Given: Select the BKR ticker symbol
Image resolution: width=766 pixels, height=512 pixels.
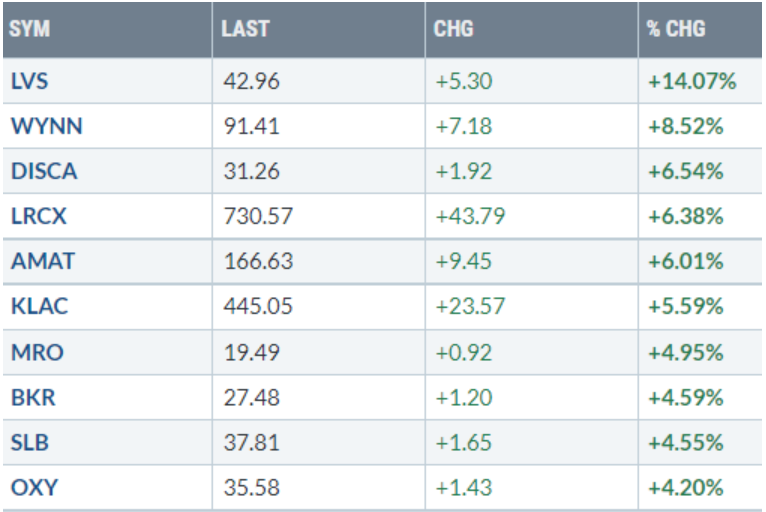Looking at the screenshot, I should [31, 396].
